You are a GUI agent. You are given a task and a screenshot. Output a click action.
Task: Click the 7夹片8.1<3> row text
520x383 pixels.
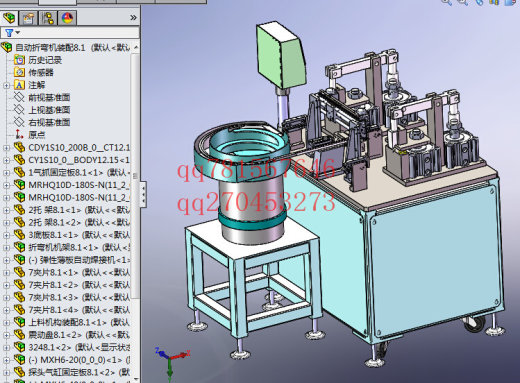[79, 297]
